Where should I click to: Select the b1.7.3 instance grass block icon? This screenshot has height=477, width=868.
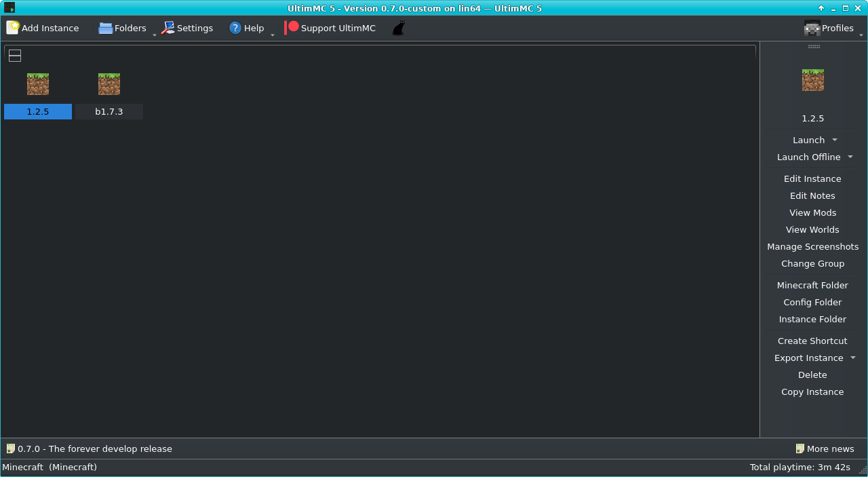coord(109,84)
